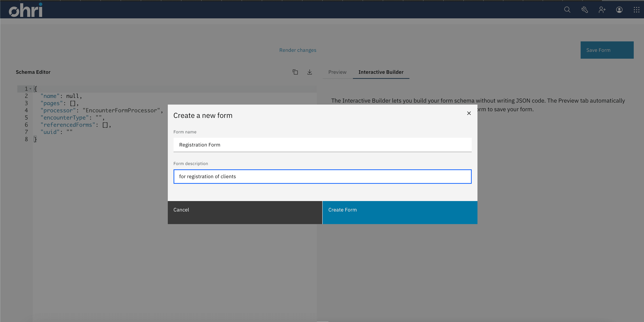The width and height of the screenshot is (644, 322).
Task: Click the tools/wrench icon
Action: 584,9
